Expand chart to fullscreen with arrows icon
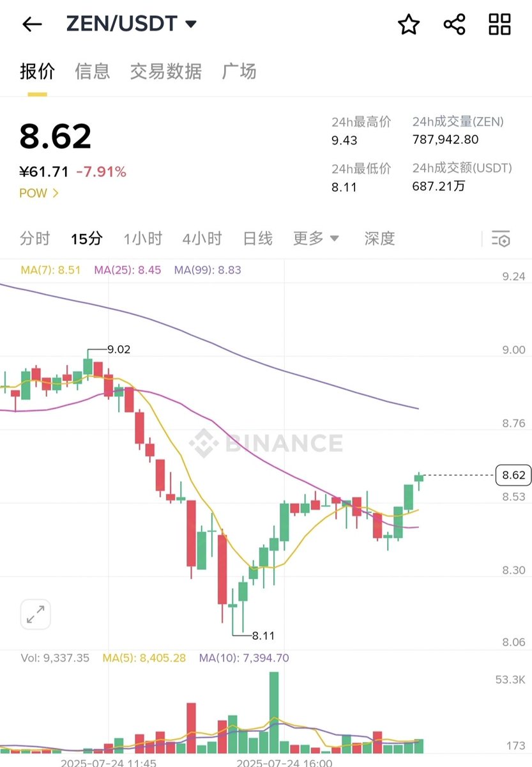Screen dimensions: 532x767 point(35,614)
